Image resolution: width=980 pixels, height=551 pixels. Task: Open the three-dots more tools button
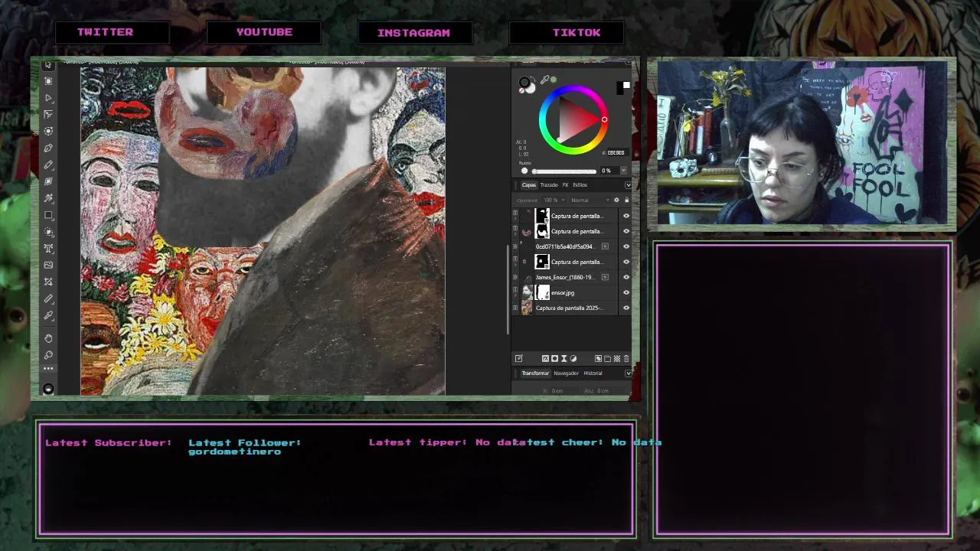tap(48, 369)
